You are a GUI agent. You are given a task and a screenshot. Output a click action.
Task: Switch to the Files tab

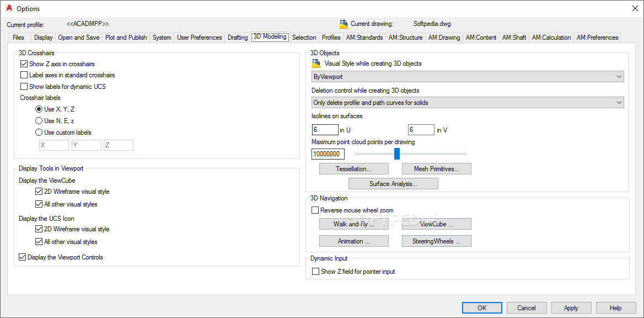[x=19, y=38]
